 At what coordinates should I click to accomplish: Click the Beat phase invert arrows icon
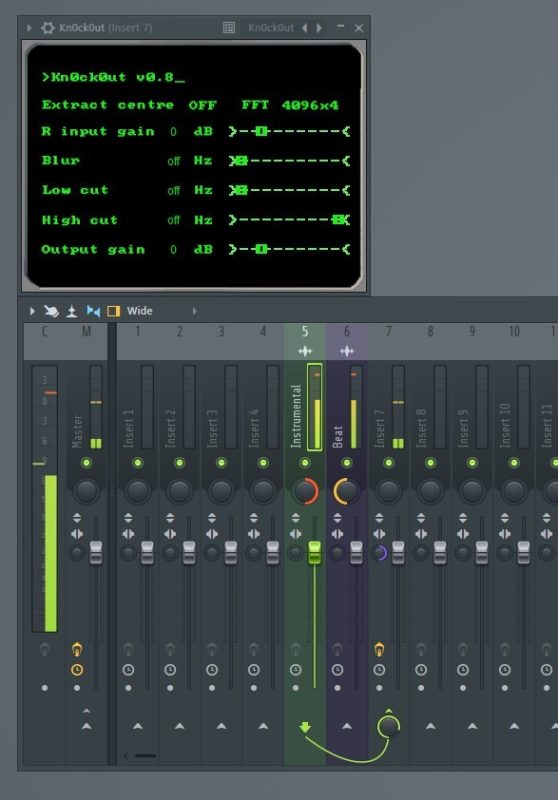[337, 518]
